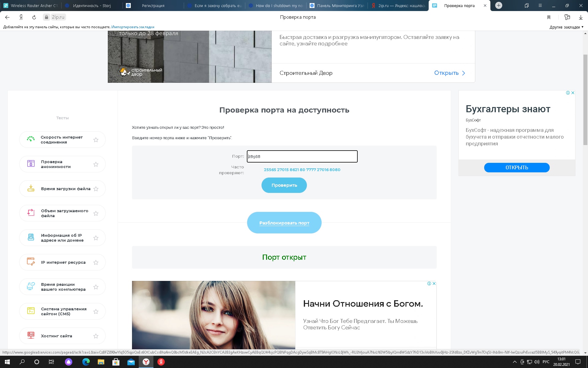
Task: Toggle favorite star for 'Хостинг сайта'
Action: 96,336
